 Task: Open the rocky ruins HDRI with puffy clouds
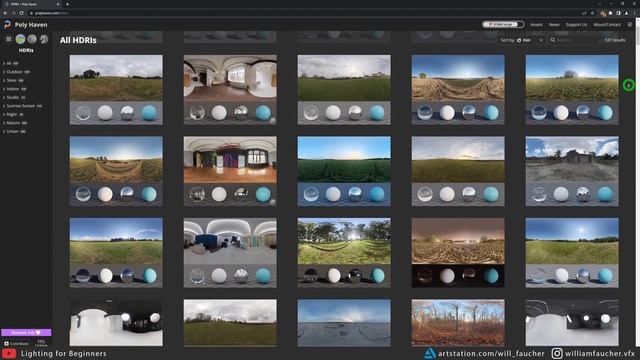(x=572, y=171)
